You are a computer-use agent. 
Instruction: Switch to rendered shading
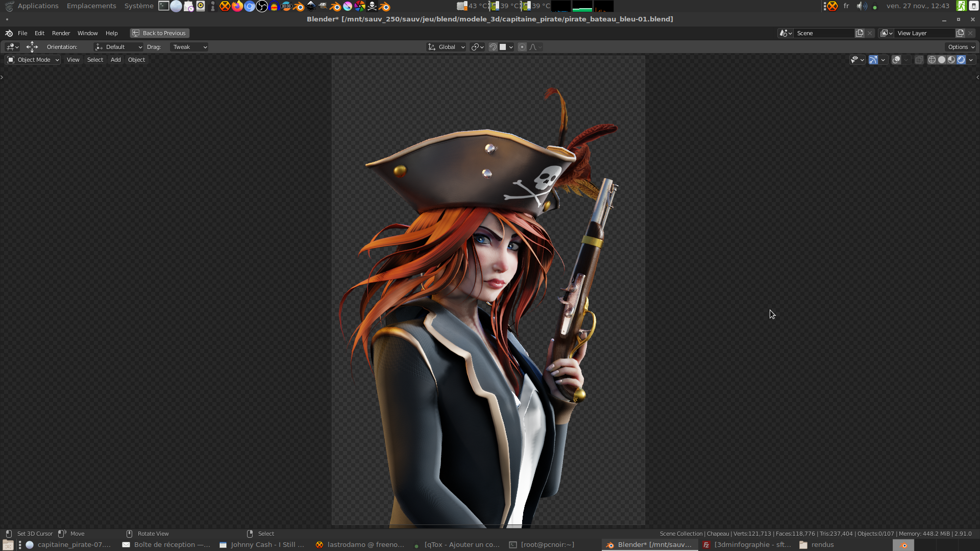click(961, 60)
